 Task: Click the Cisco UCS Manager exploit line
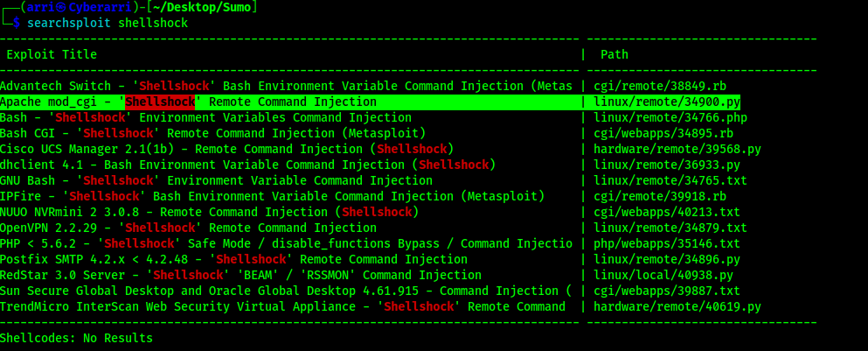(226, 149)
